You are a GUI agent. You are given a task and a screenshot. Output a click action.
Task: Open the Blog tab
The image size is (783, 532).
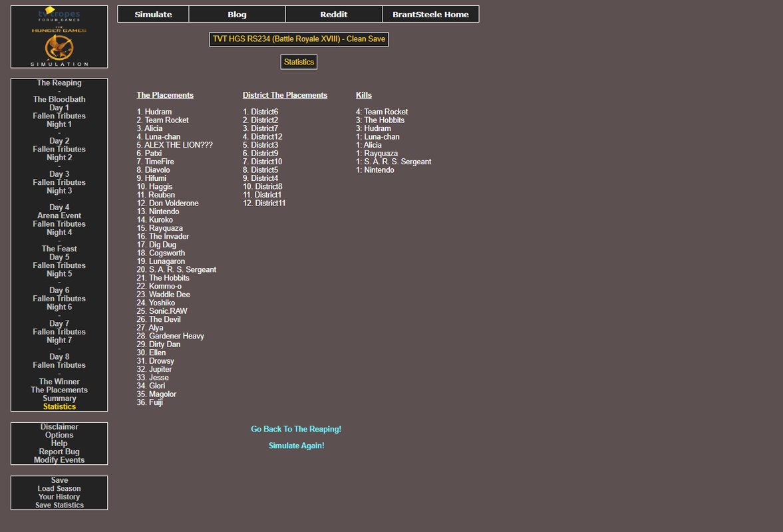[237, 15]
